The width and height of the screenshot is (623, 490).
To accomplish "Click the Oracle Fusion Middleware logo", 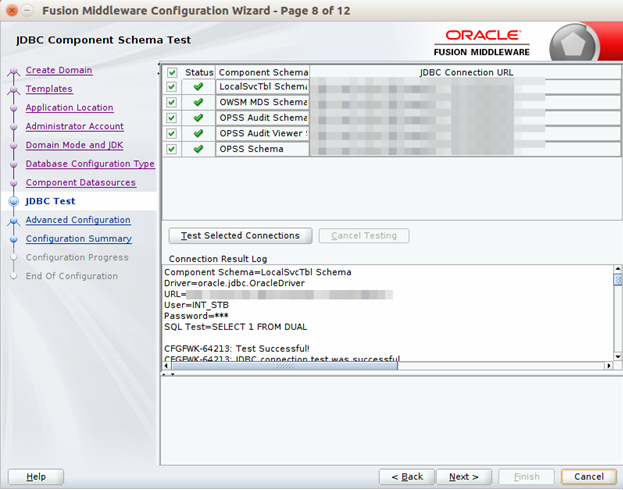I will pyautogui.click(x=482, y=43).
